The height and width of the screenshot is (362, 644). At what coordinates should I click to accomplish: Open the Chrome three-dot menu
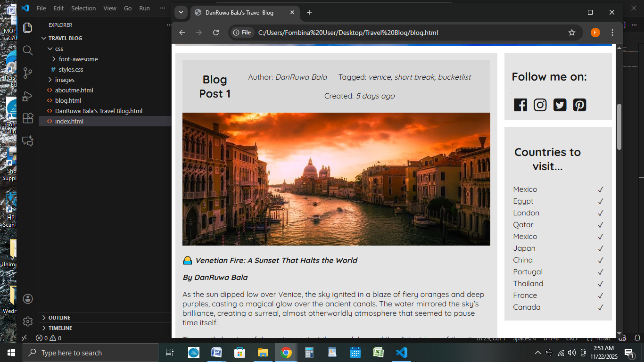(x=612, y=33)
